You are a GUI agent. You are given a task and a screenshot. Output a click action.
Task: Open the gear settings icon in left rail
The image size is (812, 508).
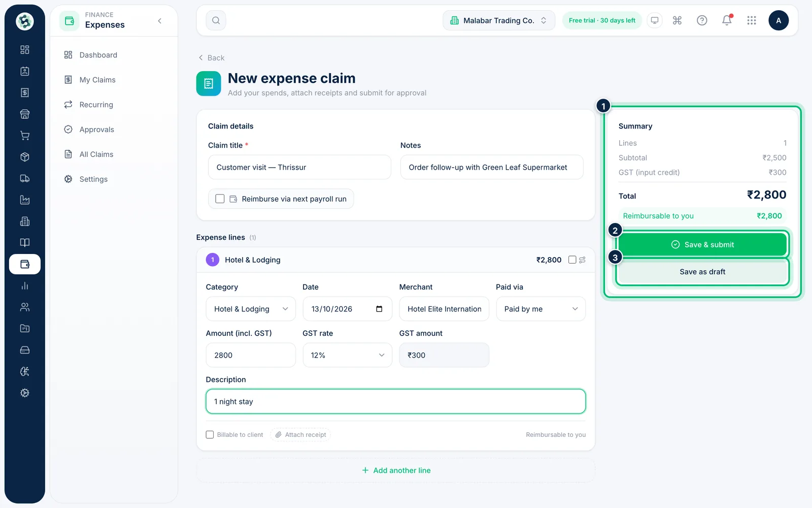click(x=25, y=393)
